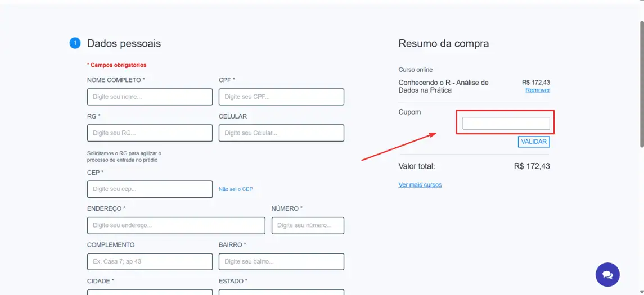Click the 'Curso online' label
The height and width of the screenshot is (295, 644).
pyautogui.click(x=415, y=70)
